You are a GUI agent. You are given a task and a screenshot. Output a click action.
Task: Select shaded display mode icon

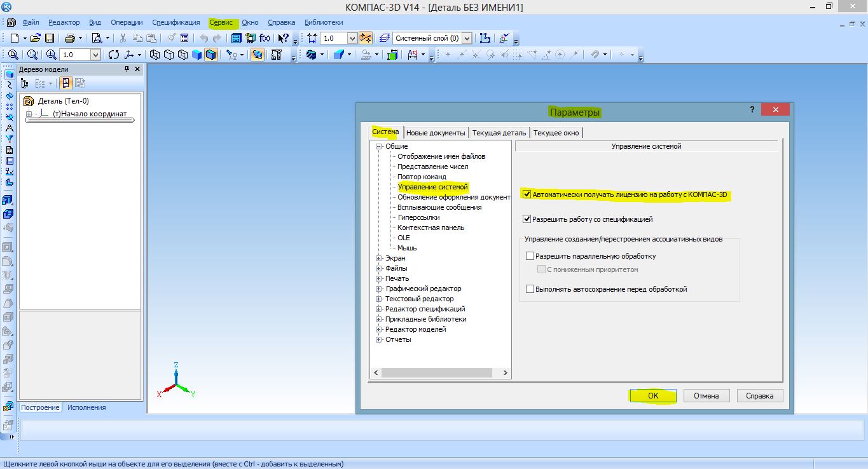pos(196,55)
